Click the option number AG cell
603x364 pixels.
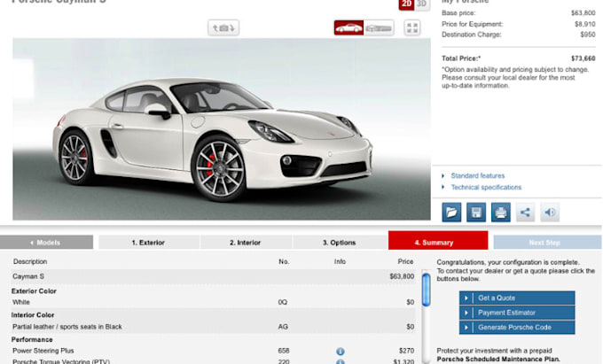[283, 327]
